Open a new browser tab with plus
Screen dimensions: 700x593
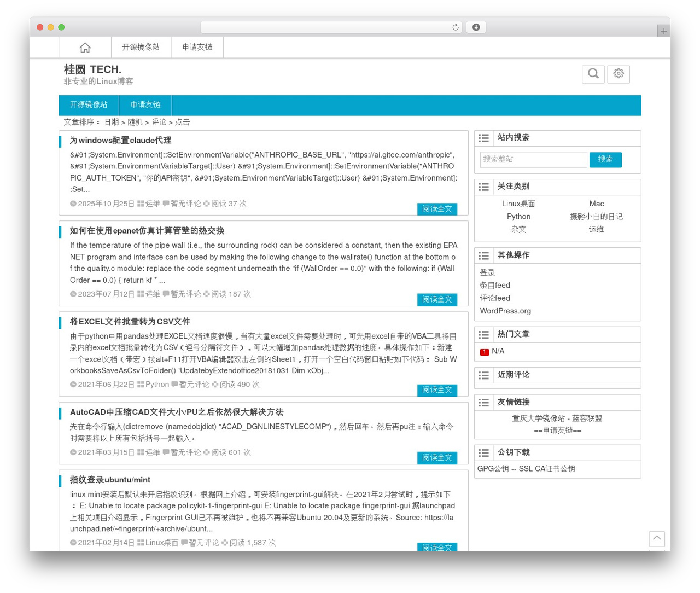663,31
